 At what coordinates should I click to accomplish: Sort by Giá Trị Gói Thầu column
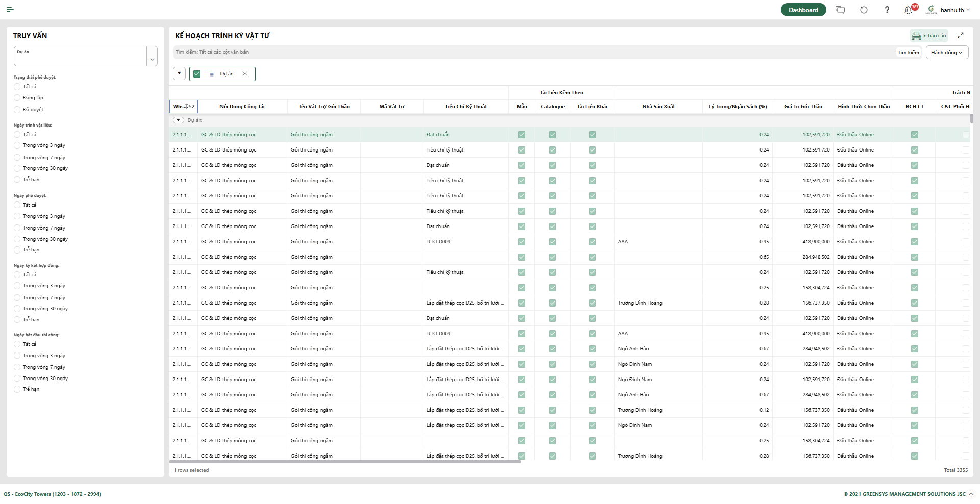coord(803,106)
